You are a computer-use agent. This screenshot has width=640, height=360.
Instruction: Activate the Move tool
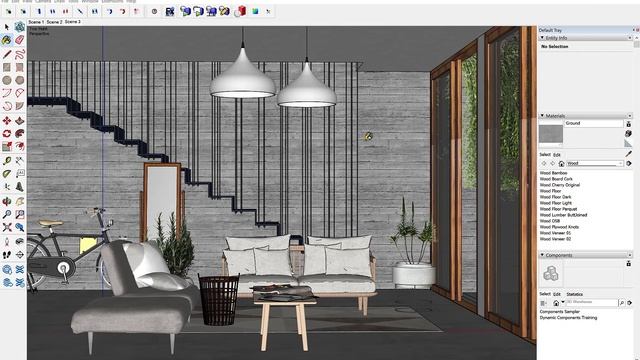coord(7,120)
